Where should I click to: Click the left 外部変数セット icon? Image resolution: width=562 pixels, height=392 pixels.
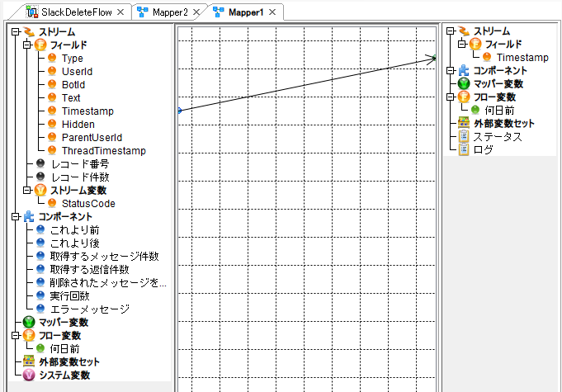tap(29, 361)
